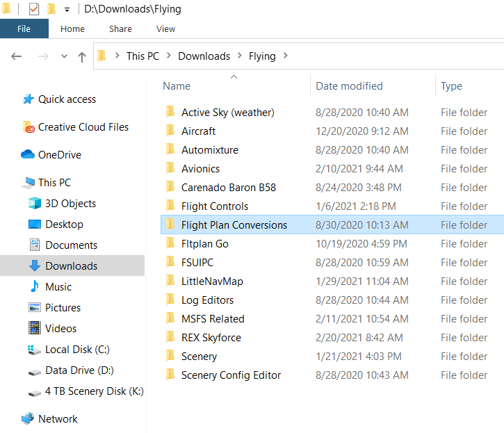Select the LittleNavMap folder
The image size is (504, 433).
[332, 281]
